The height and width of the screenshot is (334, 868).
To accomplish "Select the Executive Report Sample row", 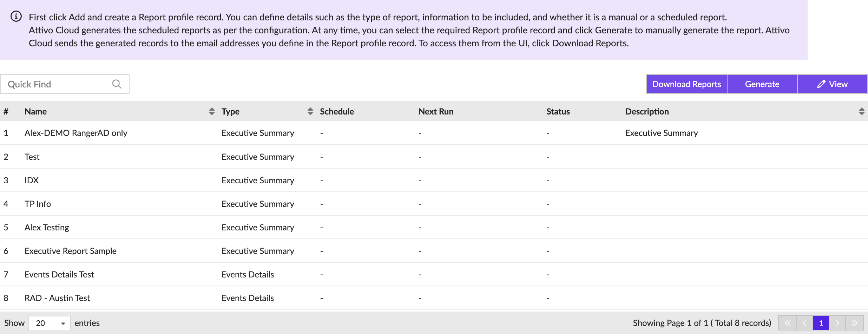I will point(71,251).
